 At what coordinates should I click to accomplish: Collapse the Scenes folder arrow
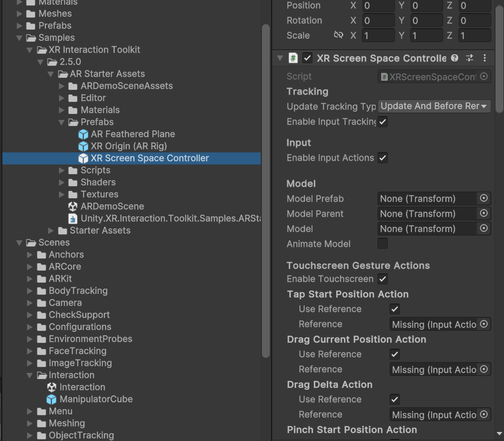click(x=19, y=243)
